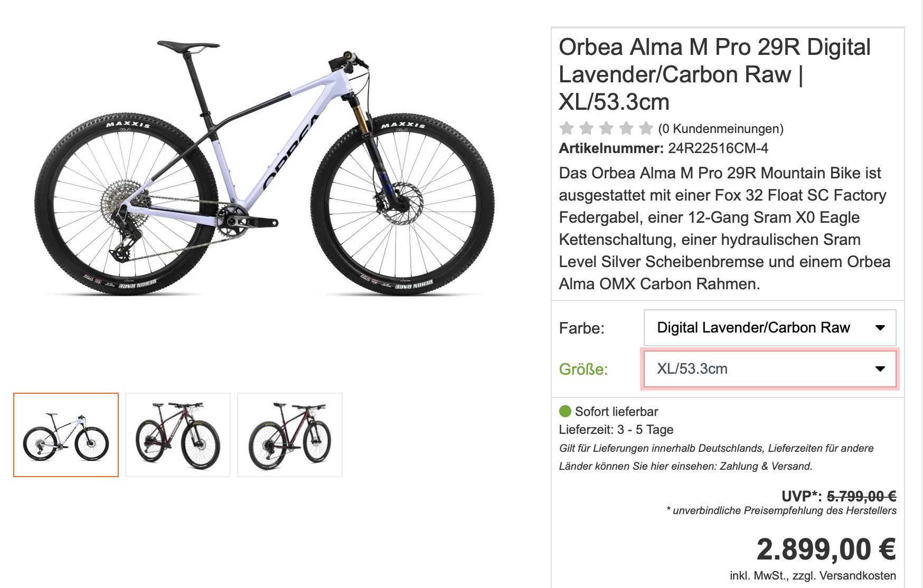Click the 2.899,00 € sale price
This screenshot has height=588, width=923.
pyautogui.click(x=826, y=549)
